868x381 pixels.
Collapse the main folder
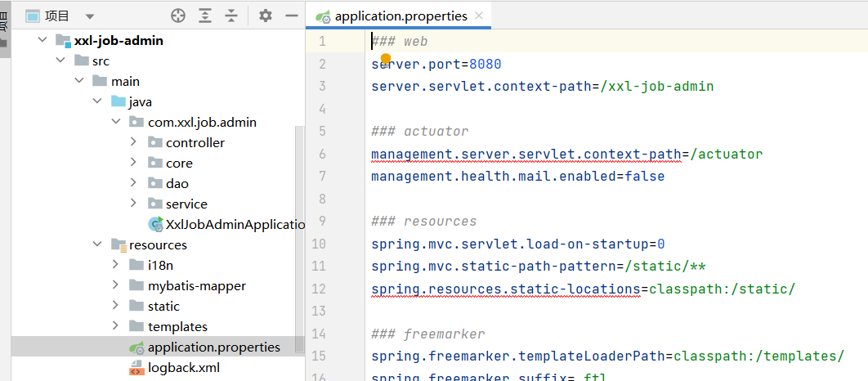point(79,82)
